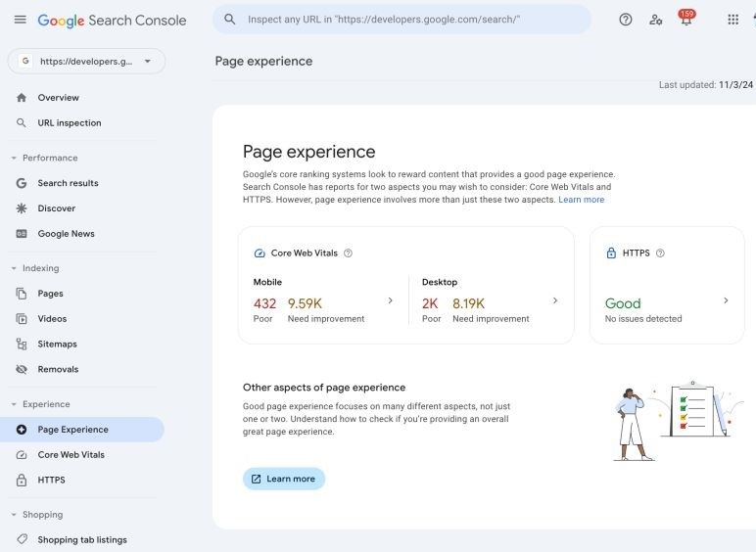756x552 pixels.
Task: Open Mobile Core Web Vitals report chevron
Action: click(390, 300)
